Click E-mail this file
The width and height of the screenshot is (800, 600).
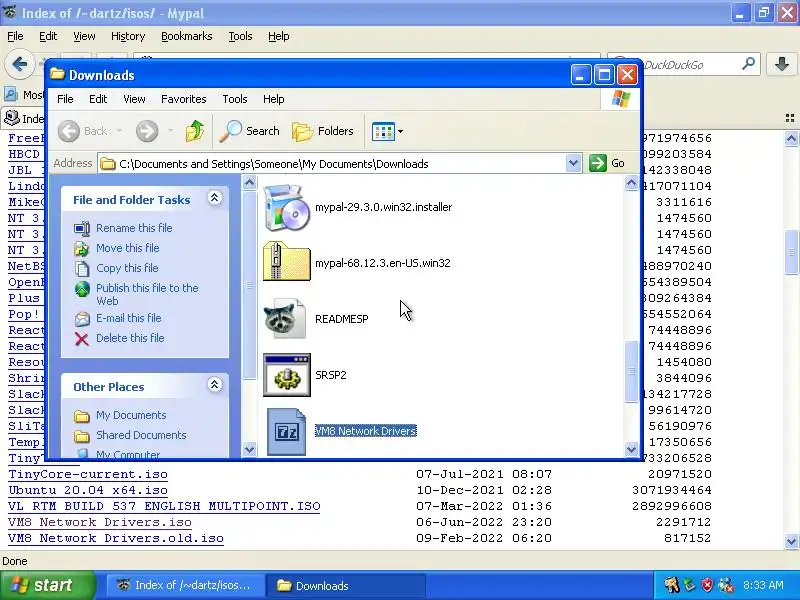pyautogui.click(x=129, y=318)
